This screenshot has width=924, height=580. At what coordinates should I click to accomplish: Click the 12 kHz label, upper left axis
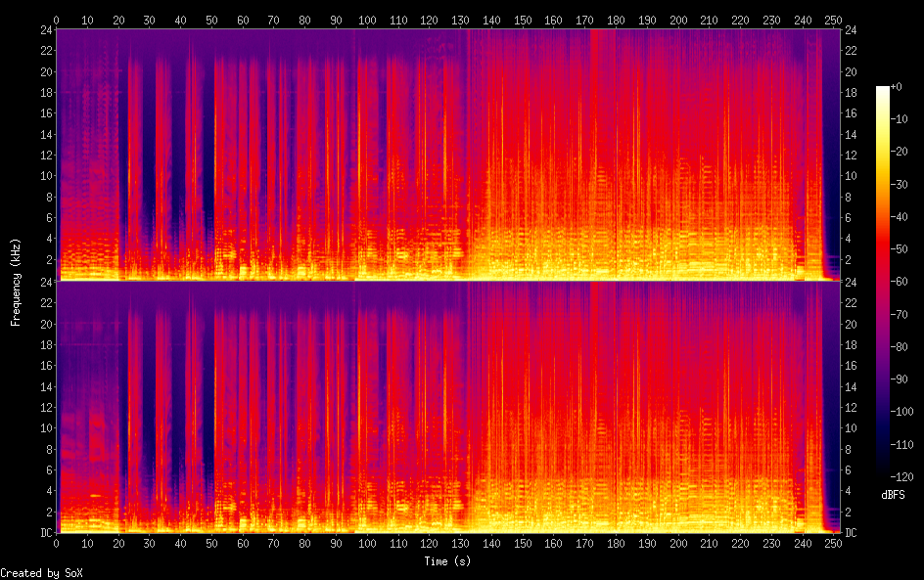pos(47,155)
